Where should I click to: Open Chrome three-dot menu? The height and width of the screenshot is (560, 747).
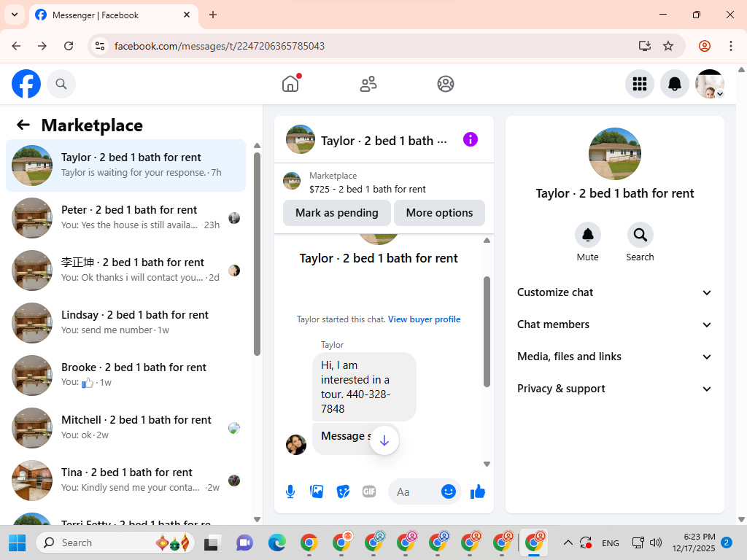[731, 46]
